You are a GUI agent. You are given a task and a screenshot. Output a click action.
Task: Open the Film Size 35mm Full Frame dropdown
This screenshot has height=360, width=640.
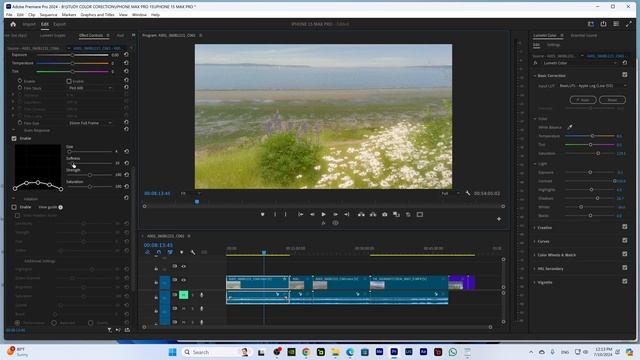click(90, 123)
